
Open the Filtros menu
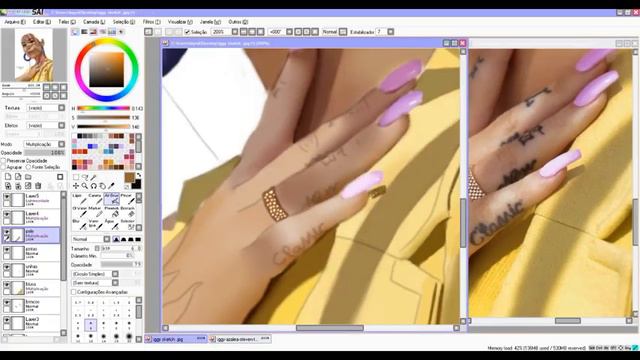[x=151, y=22]
